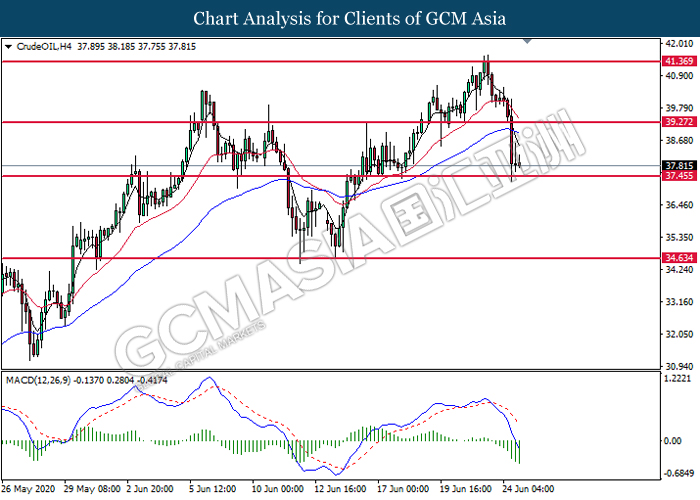700x500 pixels.
Task: Click the 39.790 price scale value
Action: click(679, 108)
